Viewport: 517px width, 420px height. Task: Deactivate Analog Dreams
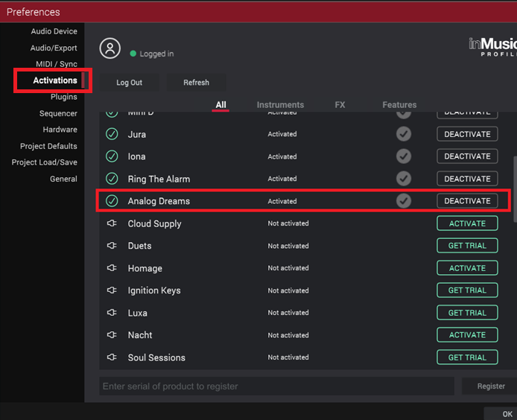[x=467, y=201]
